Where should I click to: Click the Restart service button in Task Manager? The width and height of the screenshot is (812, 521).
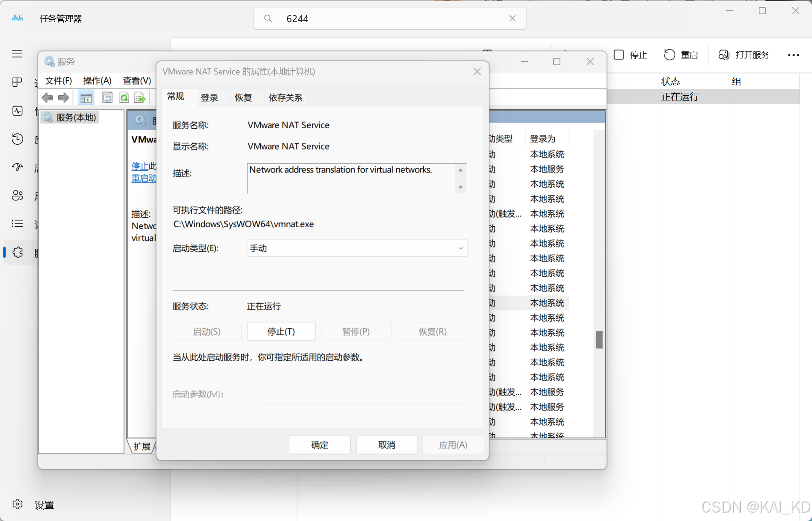(x=681, y=55)
